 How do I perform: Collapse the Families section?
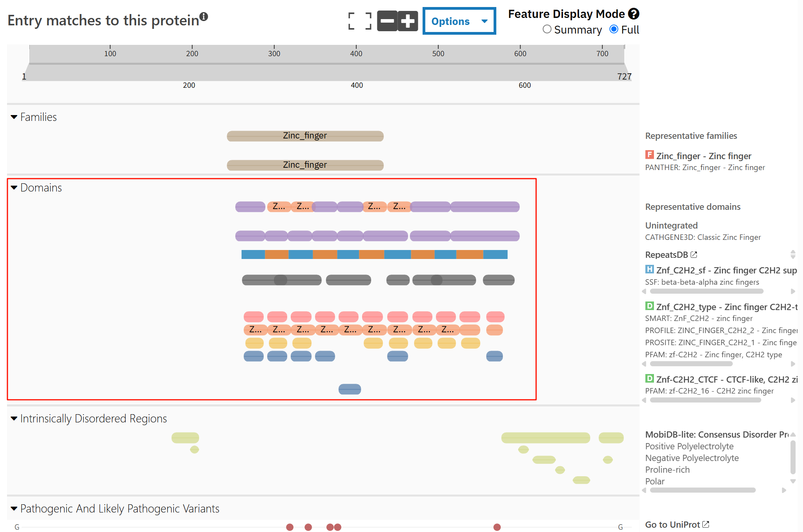click(x=14, y=117)
